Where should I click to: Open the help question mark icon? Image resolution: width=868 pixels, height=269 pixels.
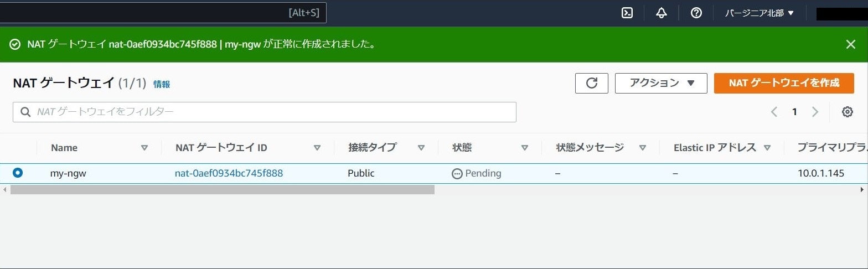(696, 13)
